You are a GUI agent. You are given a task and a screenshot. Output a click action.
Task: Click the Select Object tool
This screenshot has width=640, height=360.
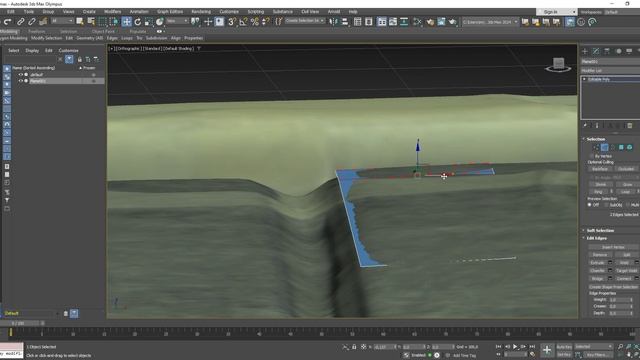pos(80,21)
